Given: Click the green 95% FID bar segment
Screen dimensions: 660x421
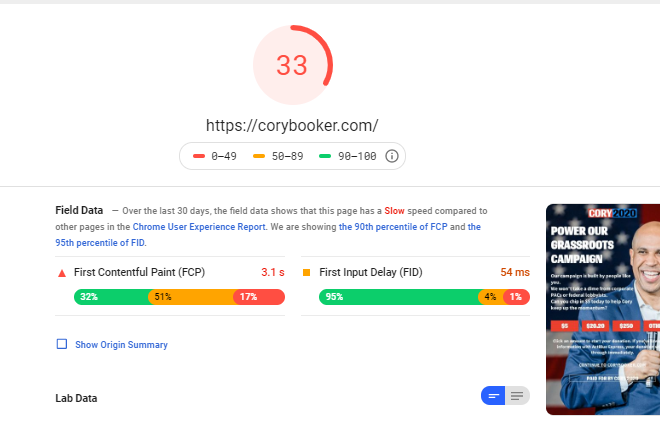Looking at the screenshot, I should (x=399, y=297).
